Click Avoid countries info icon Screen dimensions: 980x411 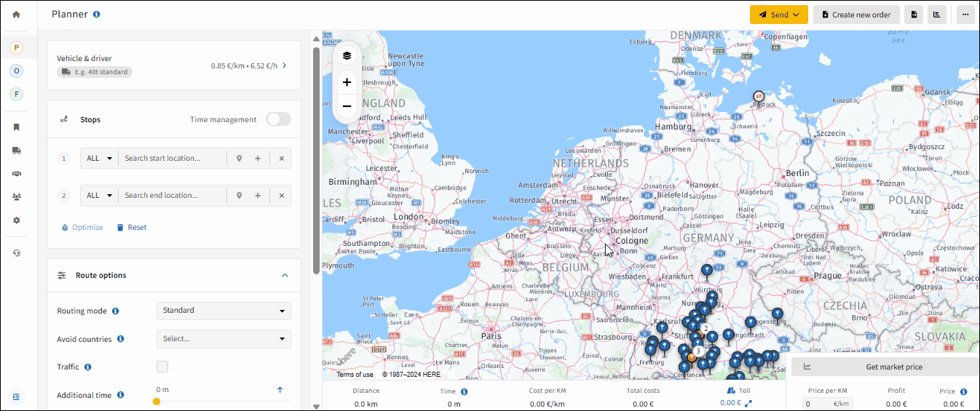click(120, 339)
